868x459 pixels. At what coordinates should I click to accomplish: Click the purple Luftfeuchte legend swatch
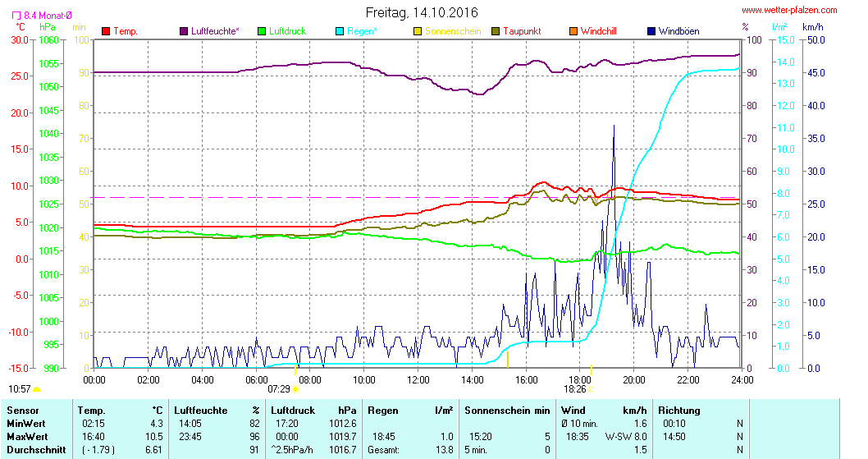(184, 31)
